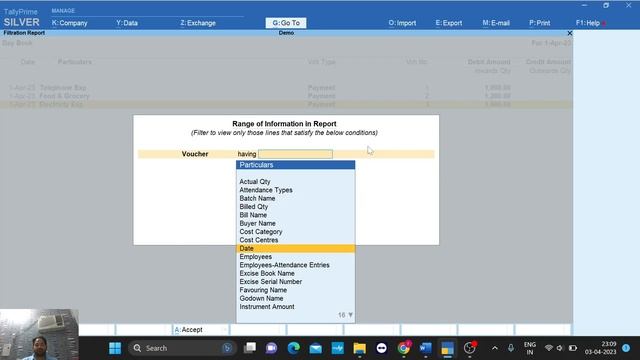Launch Microsoft Edge from the taskbar
Image resolution: width=640 pixels, height=360 pixels.
(x=293, y=348)
